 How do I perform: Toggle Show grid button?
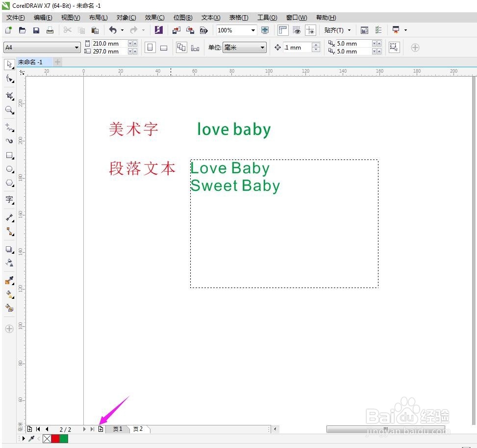[x=297, y=30]
